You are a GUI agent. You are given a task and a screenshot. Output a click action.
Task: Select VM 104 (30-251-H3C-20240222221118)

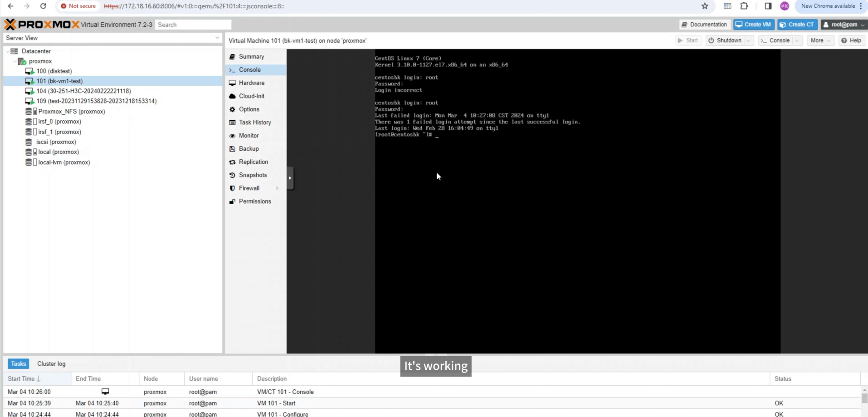[x=83, y=91]
